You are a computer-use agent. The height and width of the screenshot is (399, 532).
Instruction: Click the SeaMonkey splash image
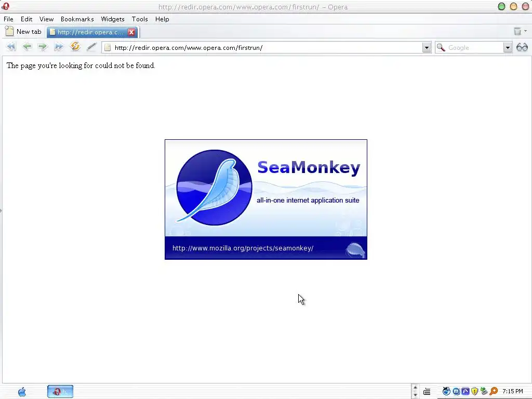click(266, 199)
